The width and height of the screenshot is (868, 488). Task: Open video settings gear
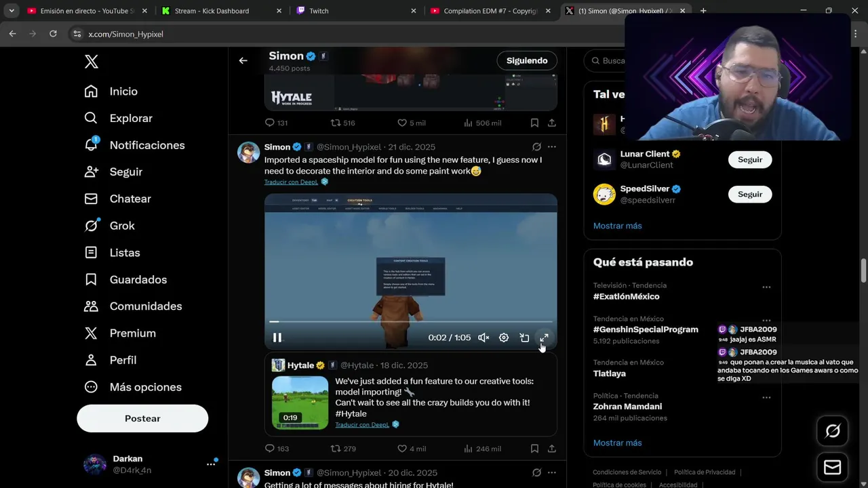504,338
